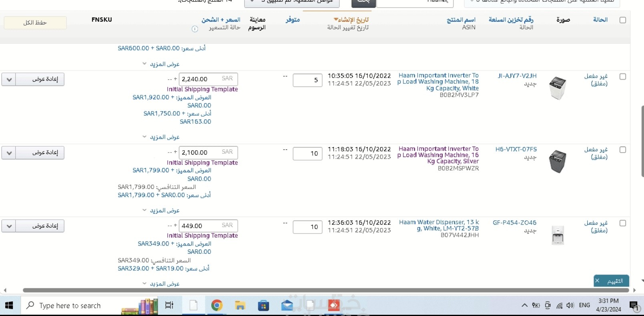Open File Explorer from the taskbar

coord(240,306)
